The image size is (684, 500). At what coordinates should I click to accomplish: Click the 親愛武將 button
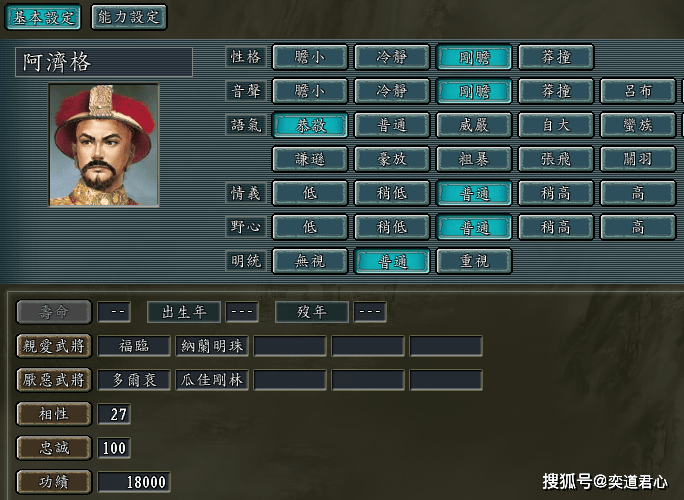(x=54, y=346)
